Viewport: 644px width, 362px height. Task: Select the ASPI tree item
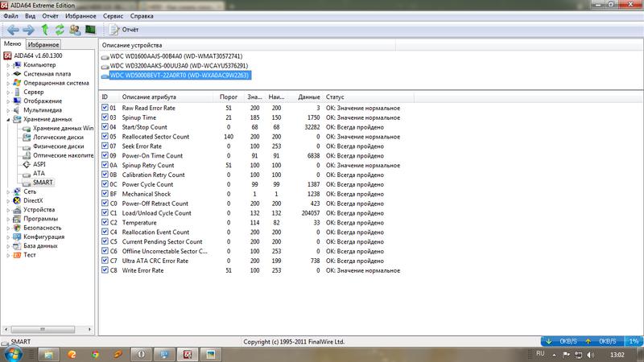39,164
